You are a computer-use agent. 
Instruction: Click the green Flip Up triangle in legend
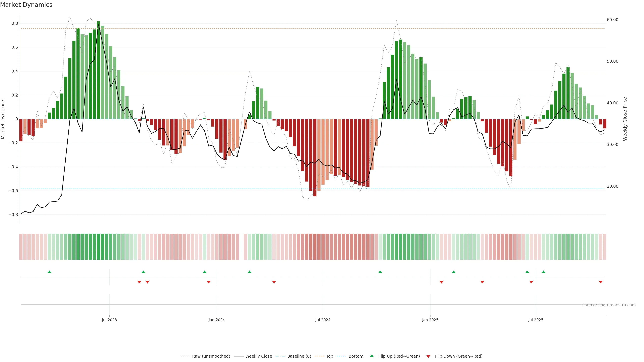(371, 356)
